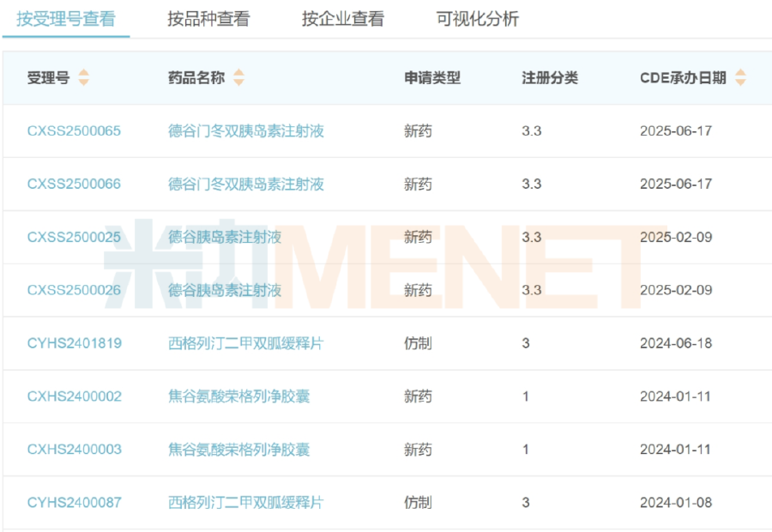The width and height of the screenshot is (772, 532).
Task: Click 新药 in CXHS2400003 row
Action: point(418,450)
